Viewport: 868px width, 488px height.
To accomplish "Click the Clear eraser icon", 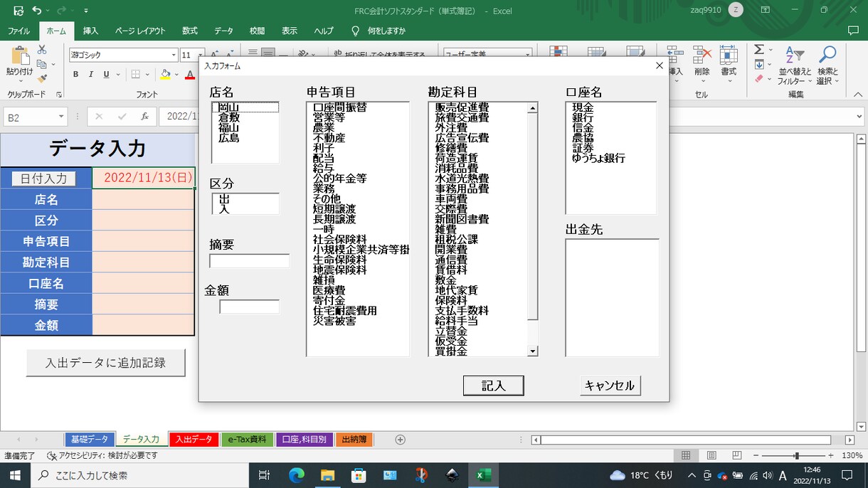I will [758, 79].
